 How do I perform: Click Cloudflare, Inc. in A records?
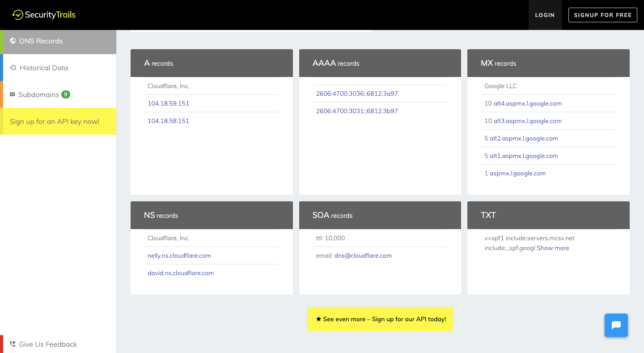(x=169, y=86)
